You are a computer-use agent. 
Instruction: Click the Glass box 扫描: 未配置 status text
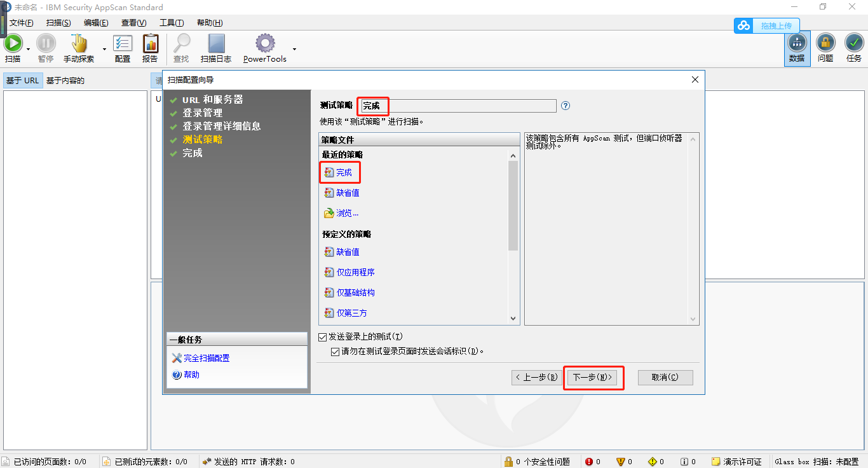[x=817, y=462]
